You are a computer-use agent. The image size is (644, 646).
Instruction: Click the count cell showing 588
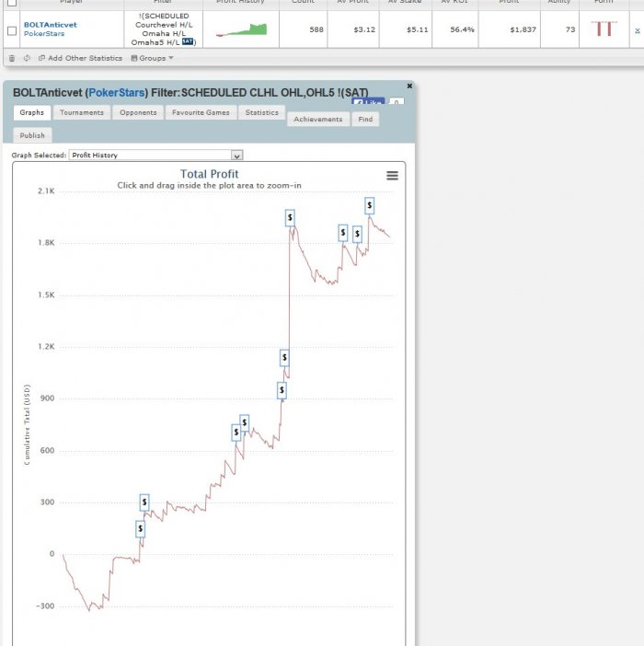(x=316, y=29)
